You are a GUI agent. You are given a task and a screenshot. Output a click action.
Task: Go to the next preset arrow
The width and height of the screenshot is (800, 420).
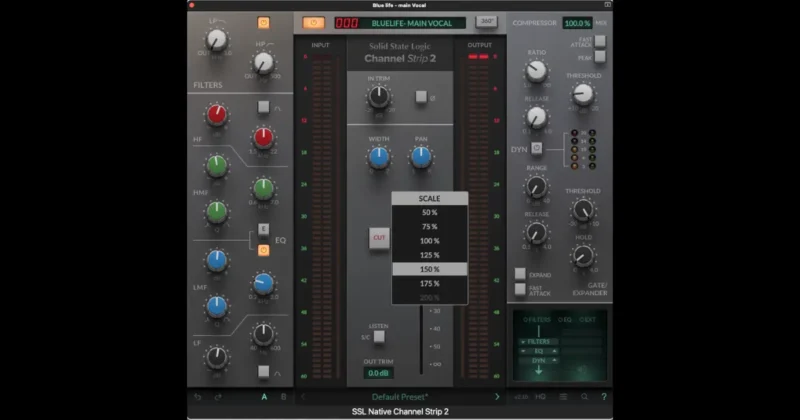tap(497, 397)
